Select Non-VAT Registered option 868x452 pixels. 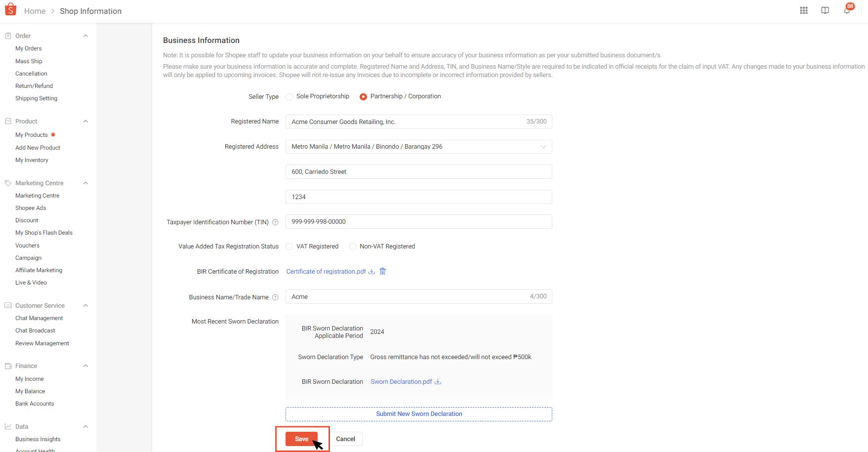point(352,246)
